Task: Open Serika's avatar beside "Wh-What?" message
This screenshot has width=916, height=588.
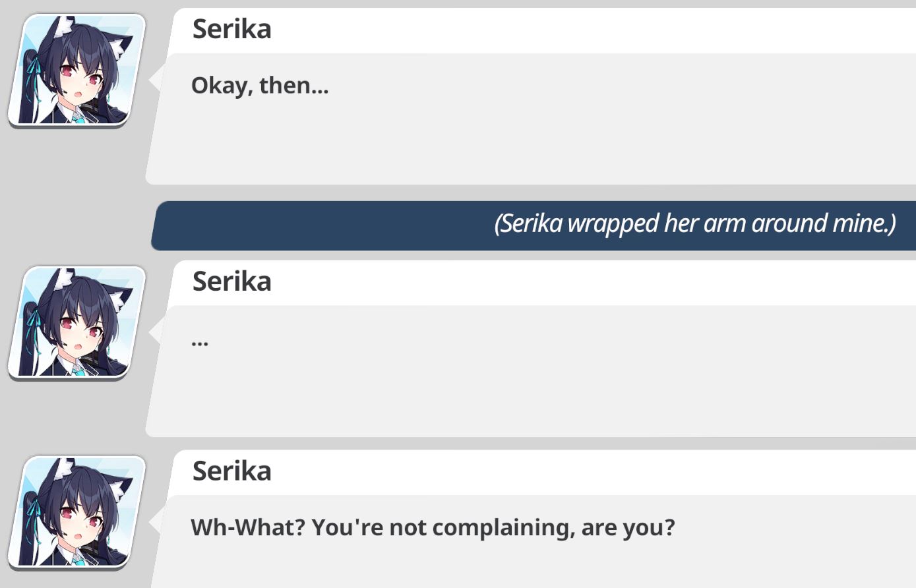Action: click(76, 512)
